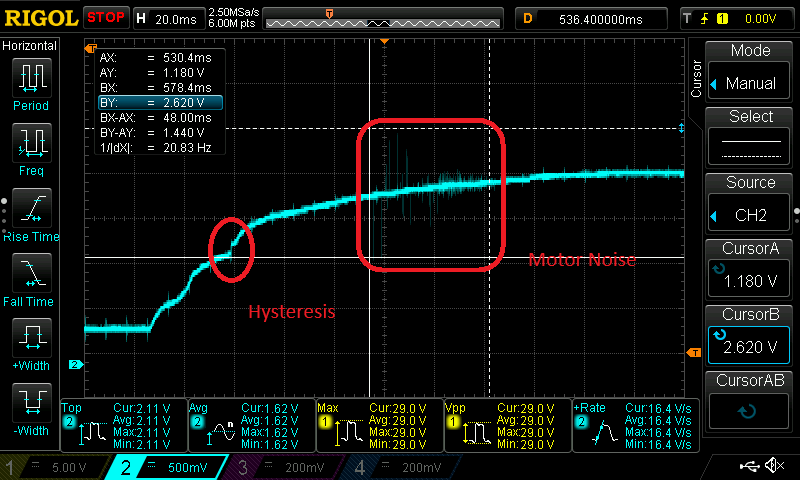Click the trigger edge slope icon

tap(705, 19)
